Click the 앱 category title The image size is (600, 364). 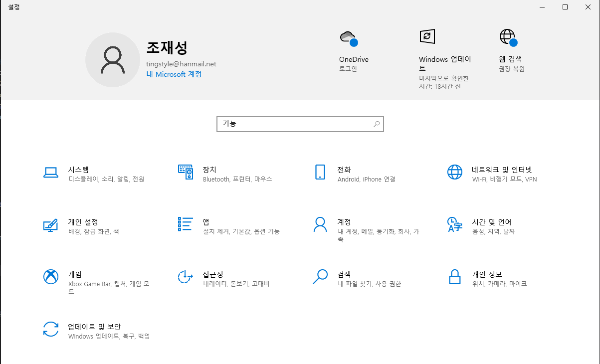tap(206, 222)
